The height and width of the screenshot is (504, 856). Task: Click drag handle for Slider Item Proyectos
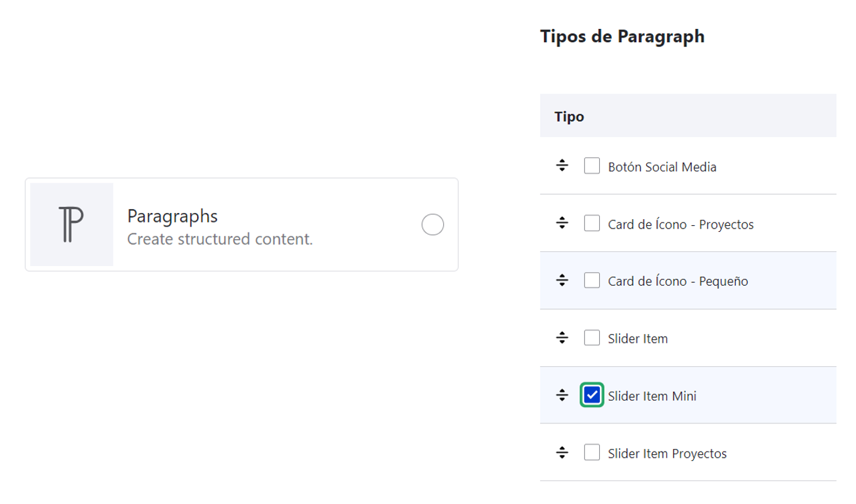(x=563, y=453)
